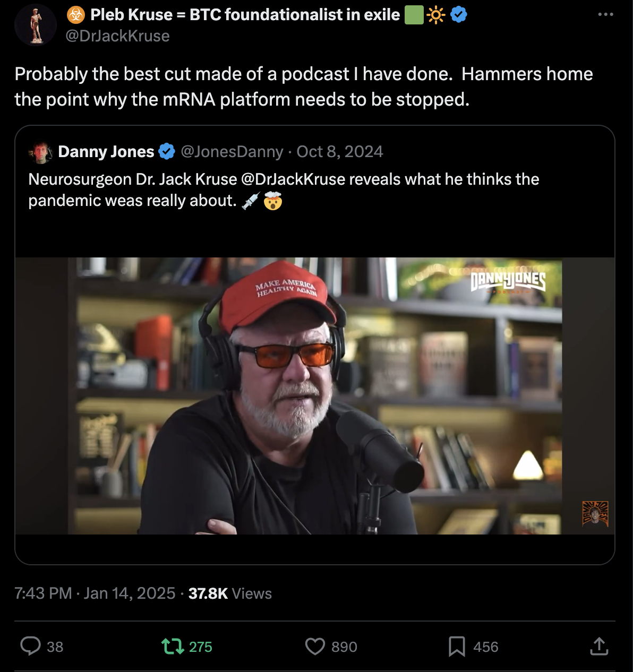Like the tweet with heart icon
Image resolution: width=633 pixels, height=672 pixels.
coord(315,646)
